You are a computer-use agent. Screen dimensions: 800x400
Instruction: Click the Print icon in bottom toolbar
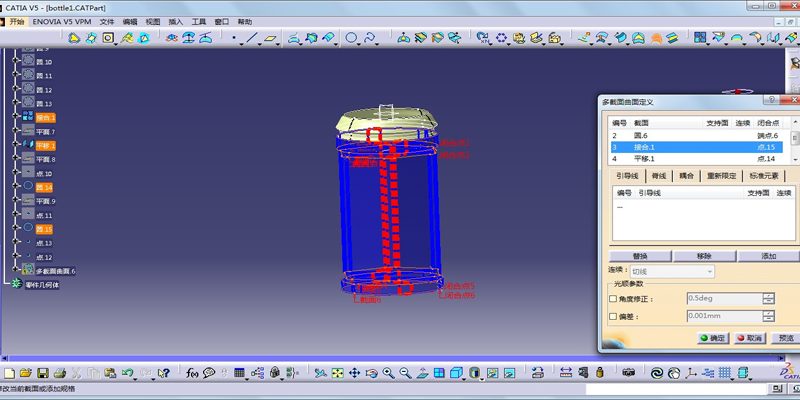click(60, 373)
